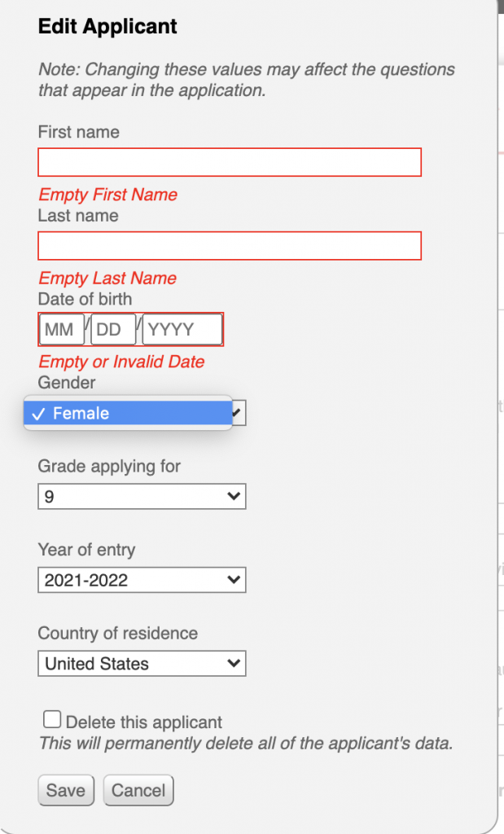The height and width of the screenshot is (834, 504).
Task: Click the 'Delete this applicant' label text
Action: [143, 722]
